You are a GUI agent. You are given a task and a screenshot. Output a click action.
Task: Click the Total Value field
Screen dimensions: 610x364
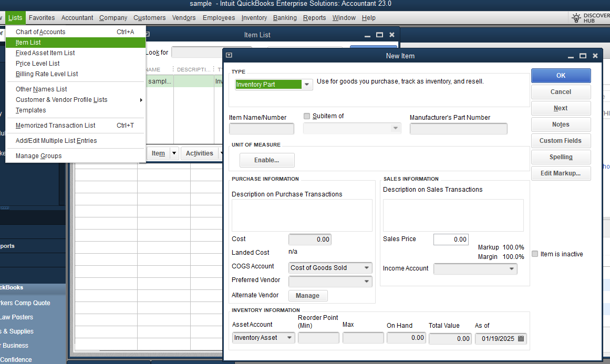click(450, 338)
